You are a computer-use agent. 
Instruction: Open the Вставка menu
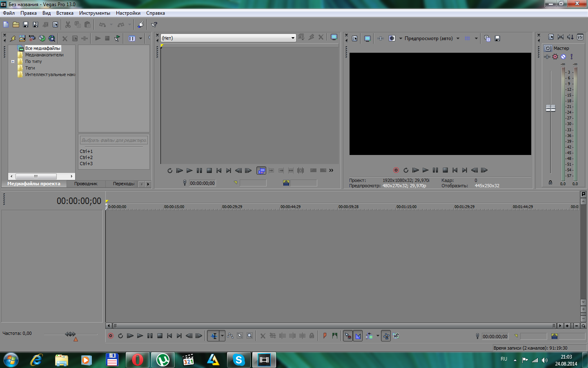tap(65, 13)
